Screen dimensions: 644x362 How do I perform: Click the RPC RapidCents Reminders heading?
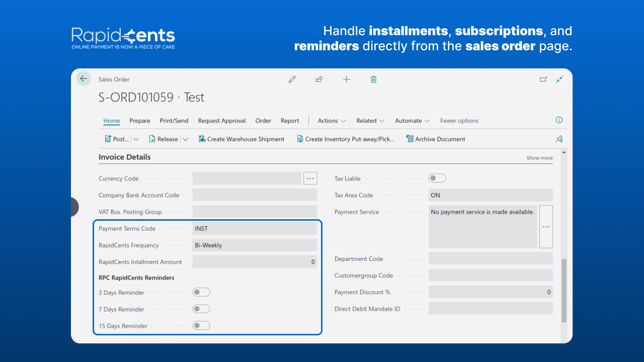coord(136,278)
